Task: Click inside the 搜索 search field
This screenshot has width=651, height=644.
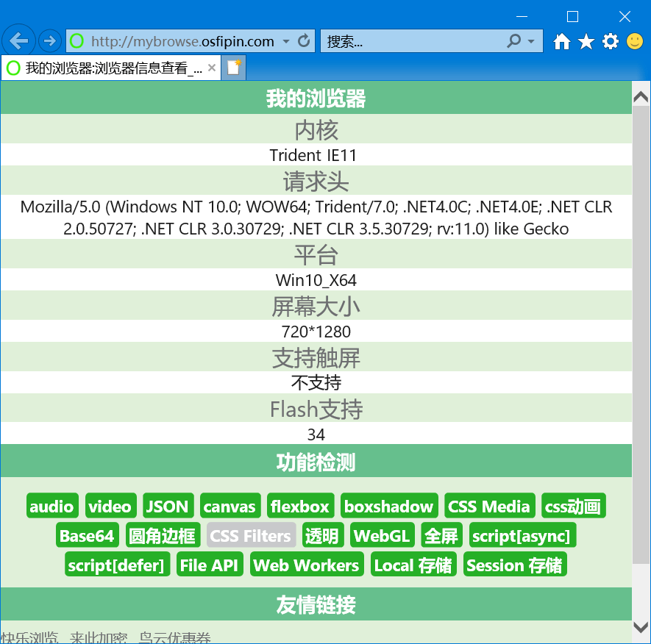Action: 412,42
